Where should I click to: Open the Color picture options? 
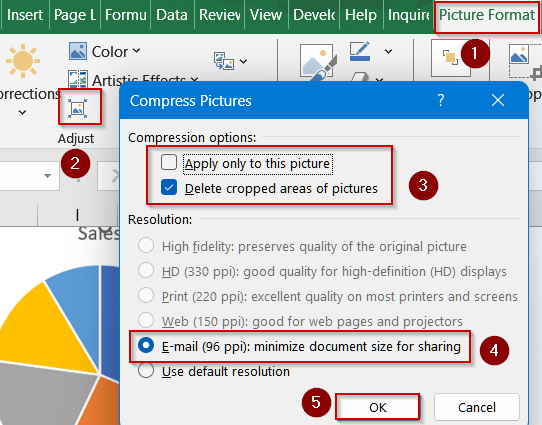[x=104, y=51]
